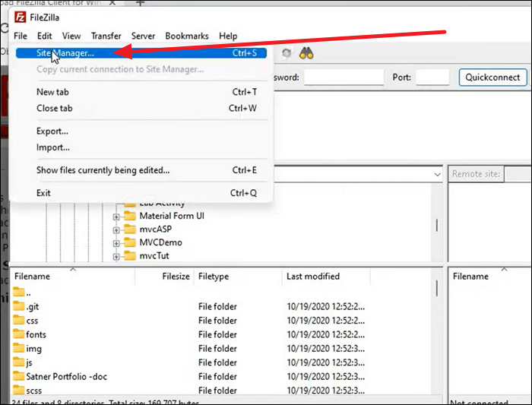Open the Site Manager menu entry

pyautogui.click(x=141, y=53)
